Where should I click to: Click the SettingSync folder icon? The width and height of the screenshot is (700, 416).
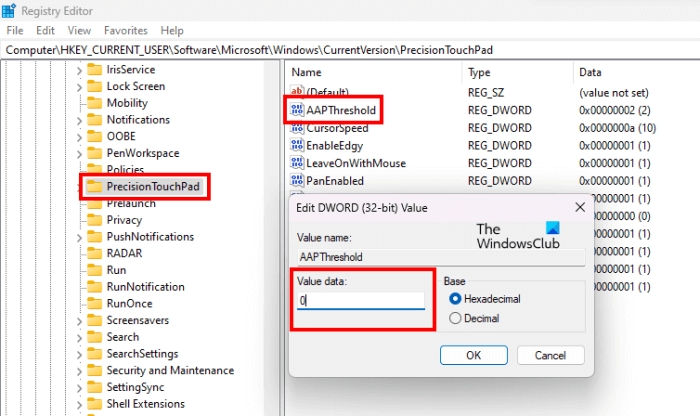94,387
